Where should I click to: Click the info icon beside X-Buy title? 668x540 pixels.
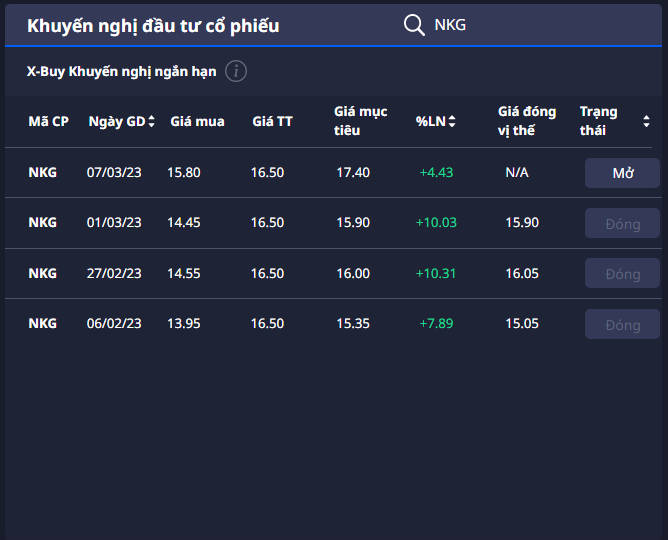pyautogui.click(x=236, y=71)
